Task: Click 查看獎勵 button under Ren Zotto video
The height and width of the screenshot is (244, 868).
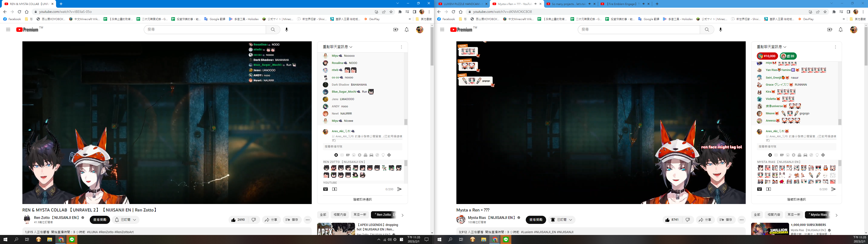Action: point(100,220)
